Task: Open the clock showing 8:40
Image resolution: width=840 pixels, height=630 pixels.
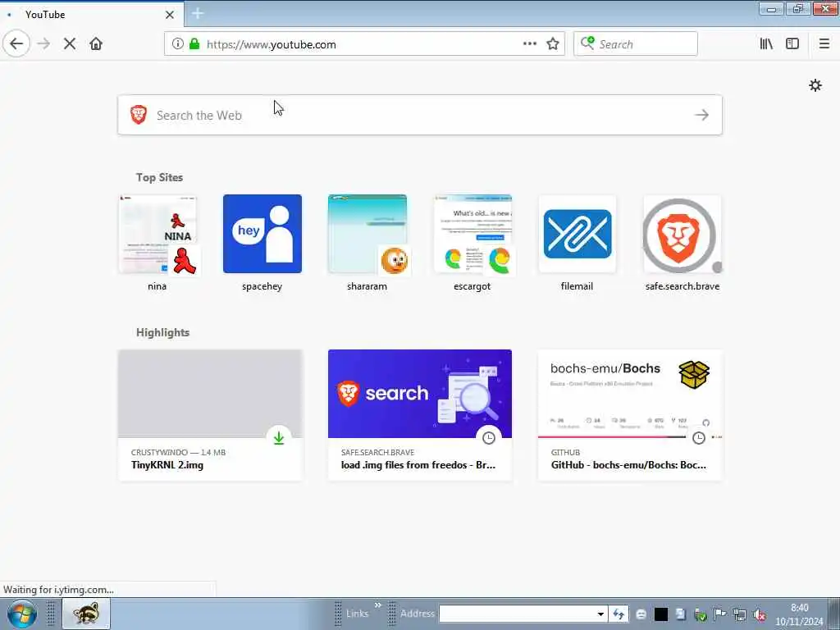Action: pos(799,614)
